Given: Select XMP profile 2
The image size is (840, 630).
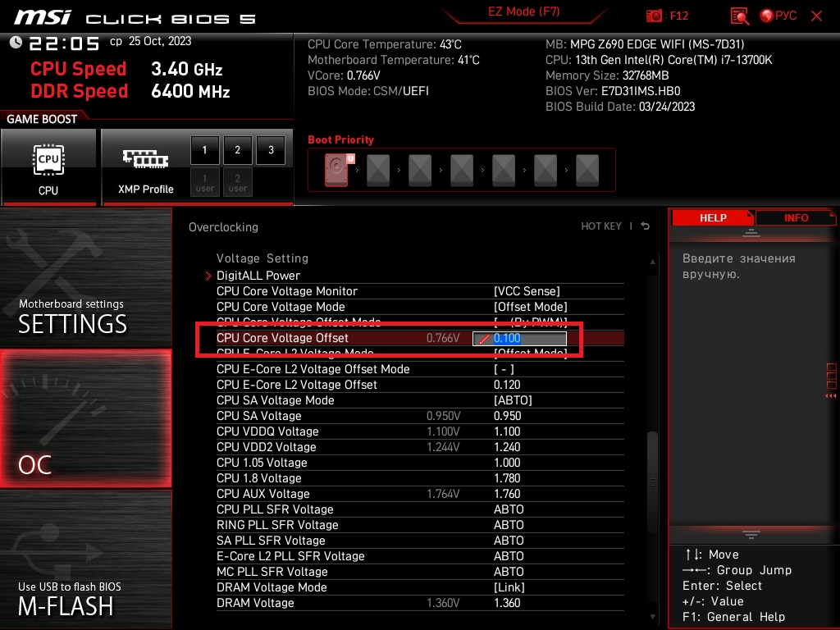Looking at the screenshot, I should pos(237,150).
